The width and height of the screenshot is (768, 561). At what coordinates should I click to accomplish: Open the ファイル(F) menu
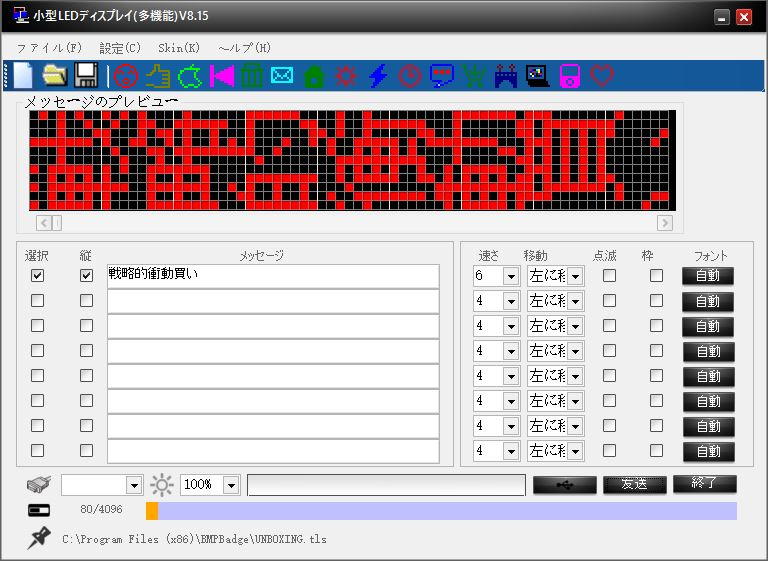pyautogui.click(x=49, y=48)
